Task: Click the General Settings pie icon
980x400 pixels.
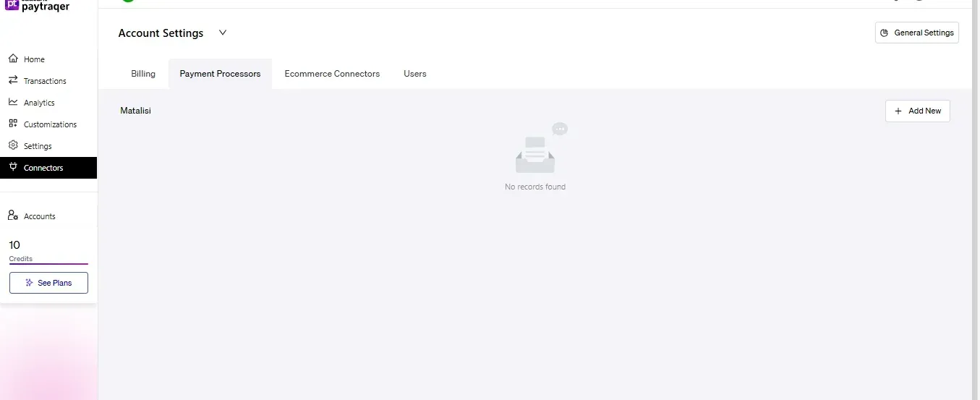Action: click(884, 33)
